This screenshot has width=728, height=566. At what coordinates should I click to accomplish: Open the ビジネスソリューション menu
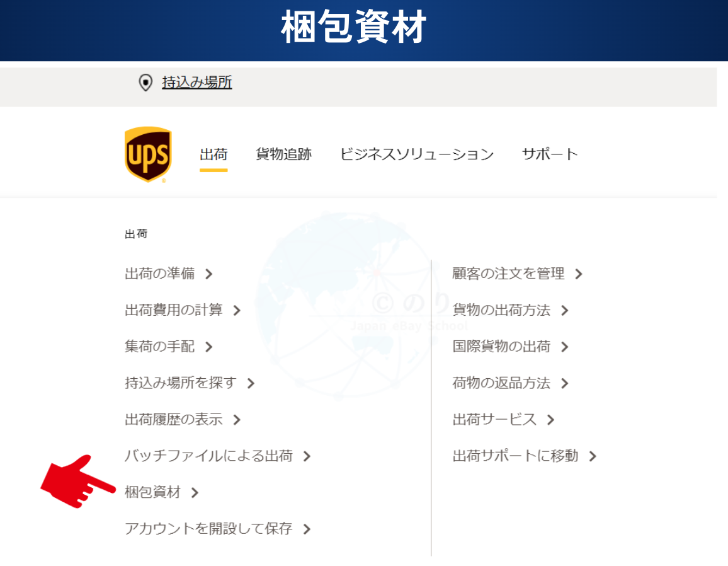(x=416, y=154)
